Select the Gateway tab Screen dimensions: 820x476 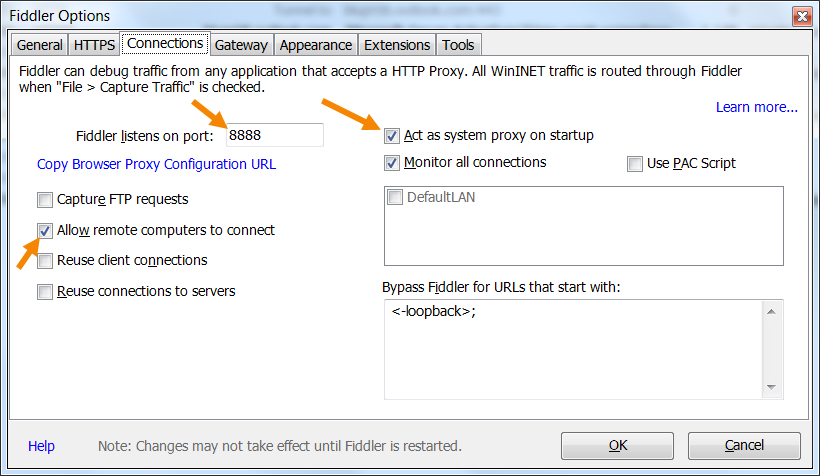[241, 45]
